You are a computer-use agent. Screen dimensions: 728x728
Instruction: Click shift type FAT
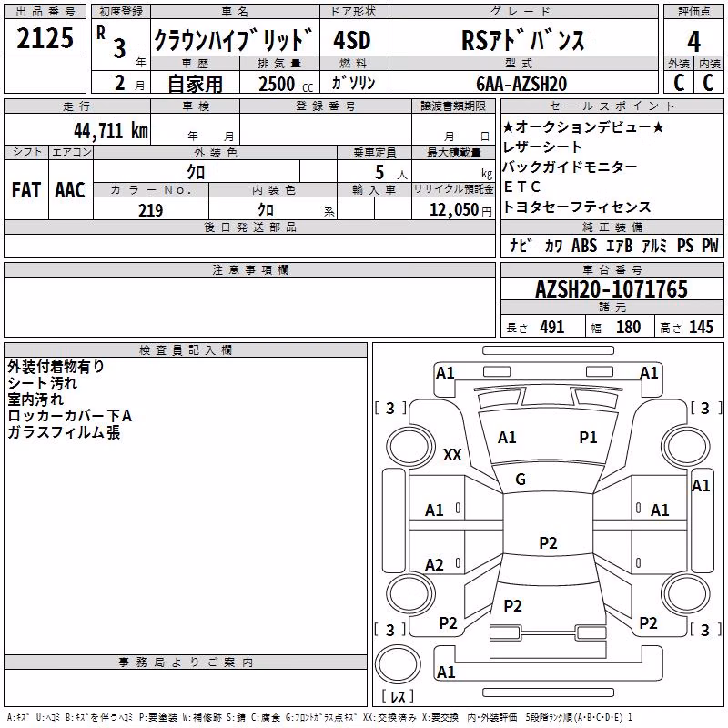26,190
